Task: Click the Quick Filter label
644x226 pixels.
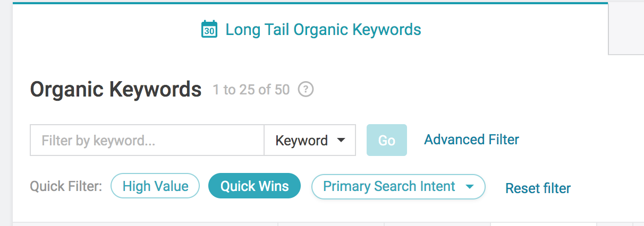Action: [66, 187]
